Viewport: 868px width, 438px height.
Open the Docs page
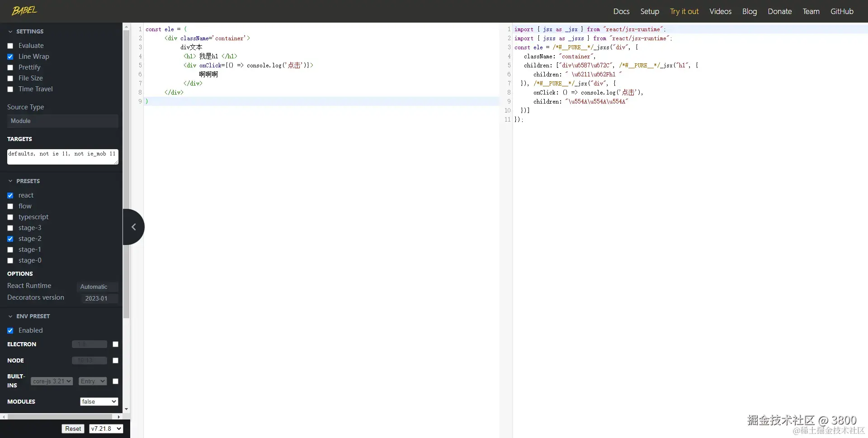point(621,11)
